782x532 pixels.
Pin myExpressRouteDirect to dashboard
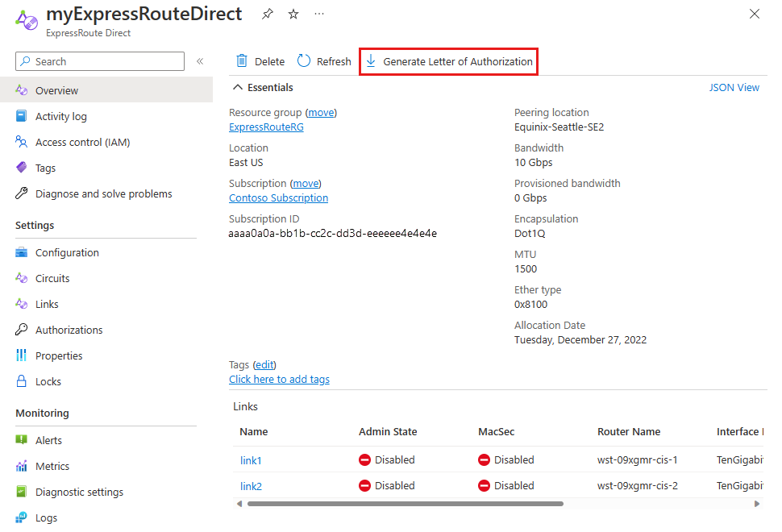(267, 14)
